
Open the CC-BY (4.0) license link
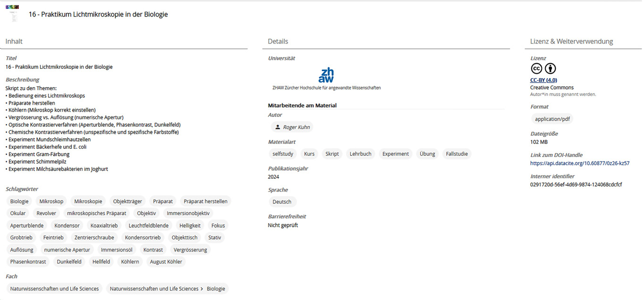543,80
